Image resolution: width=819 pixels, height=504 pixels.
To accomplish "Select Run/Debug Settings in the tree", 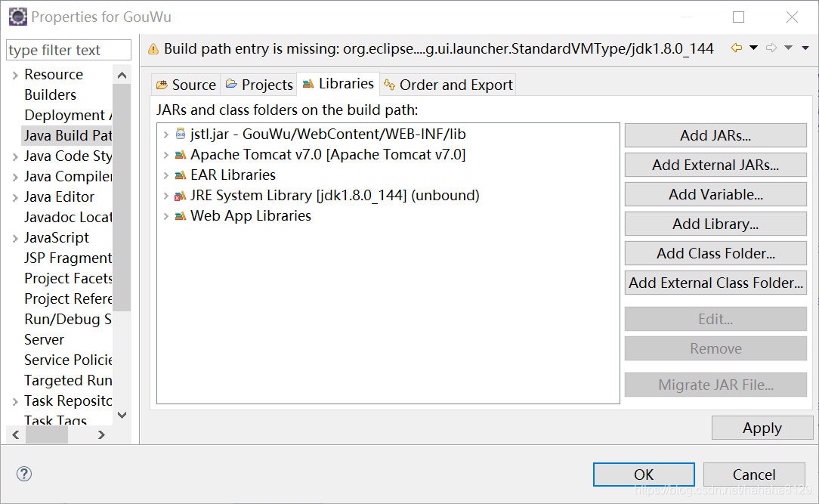I will click(68, 319).
